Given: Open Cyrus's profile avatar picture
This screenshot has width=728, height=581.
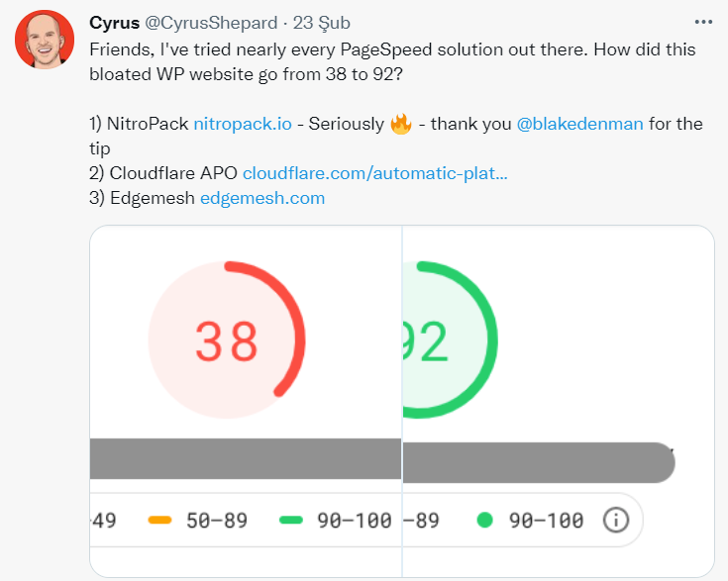Looking at the screenshot, I should [45, 40].
